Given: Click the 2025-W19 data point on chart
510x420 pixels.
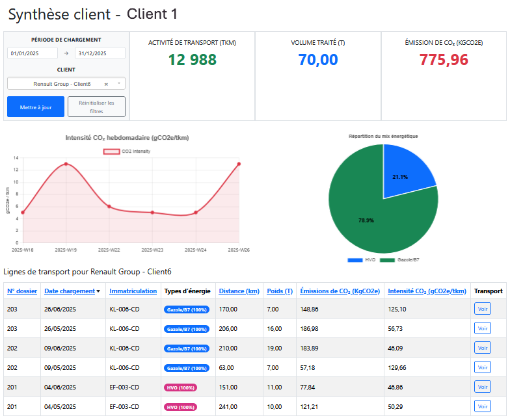Looking at the screenshot, I should click(66, 164).
